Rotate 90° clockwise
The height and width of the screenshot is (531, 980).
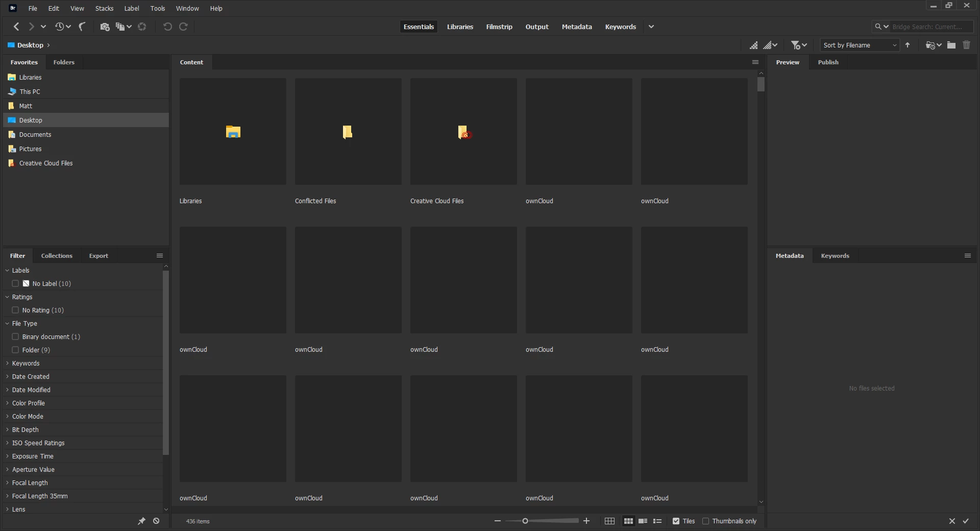(x=183, y=27)
